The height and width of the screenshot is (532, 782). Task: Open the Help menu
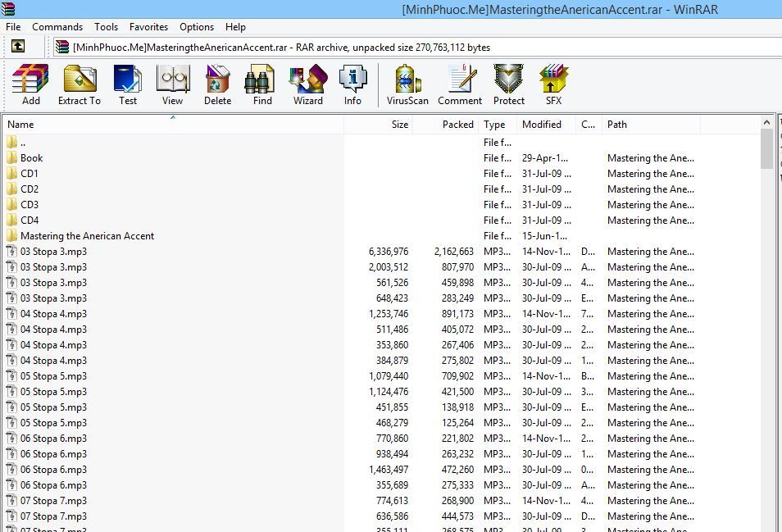pos(235,27)
